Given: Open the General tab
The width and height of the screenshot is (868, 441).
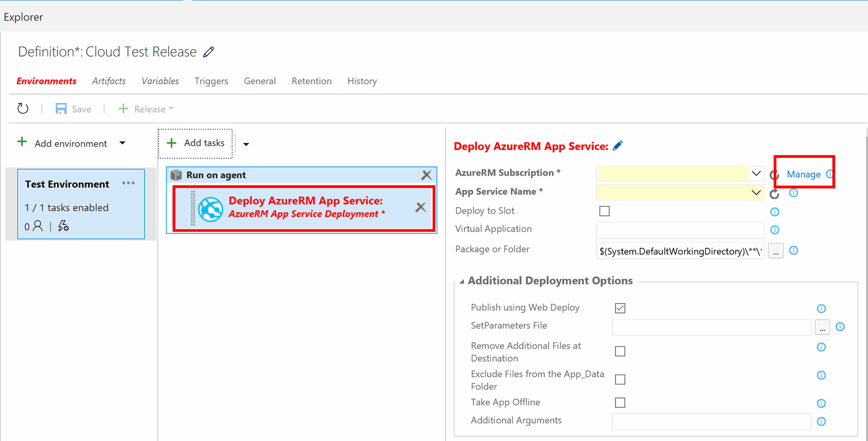Looking at the screenshot, I should click(x=260, y=81).
